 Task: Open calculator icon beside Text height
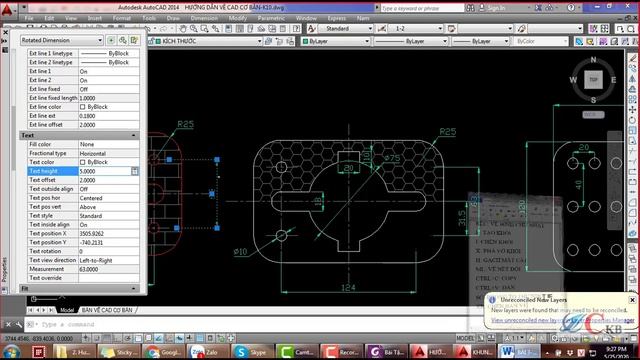(x=134, y=171)
